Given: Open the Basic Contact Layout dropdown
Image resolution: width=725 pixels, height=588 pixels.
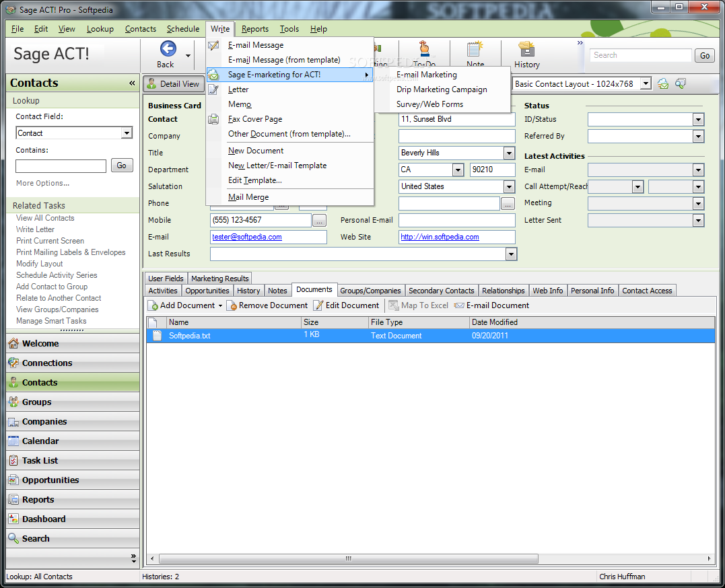Looking at the screenshot, I should [646, 84].
